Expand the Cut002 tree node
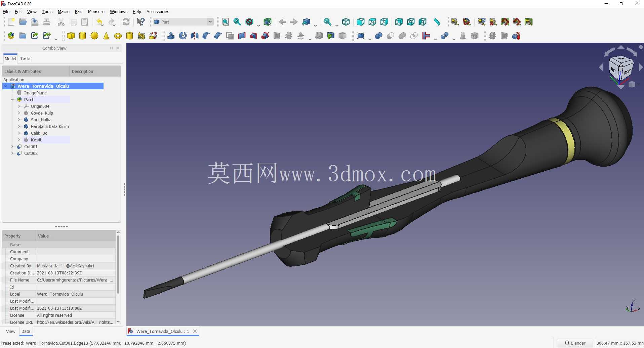The width and height of the screenshot is (644, 348). coord(12,153)
